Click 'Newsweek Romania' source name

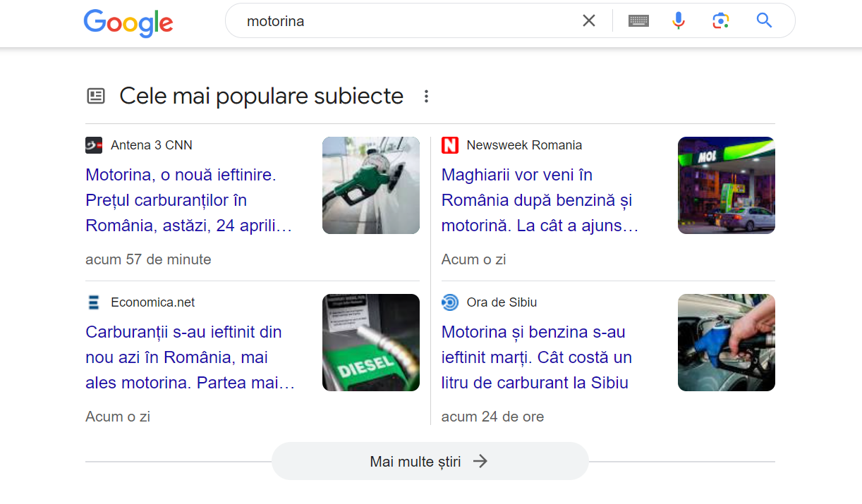pos(524,145)
